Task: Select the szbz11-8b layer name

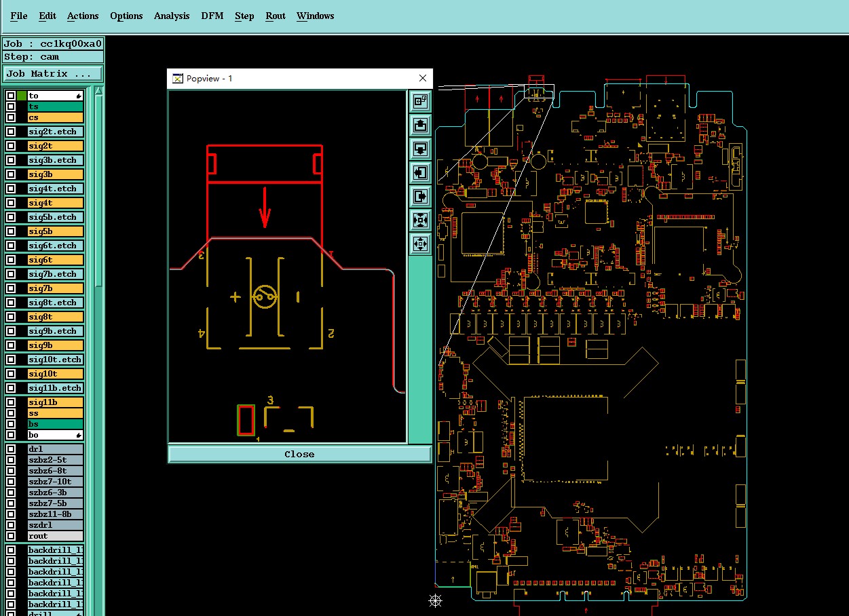Action: tap(56, 514)
